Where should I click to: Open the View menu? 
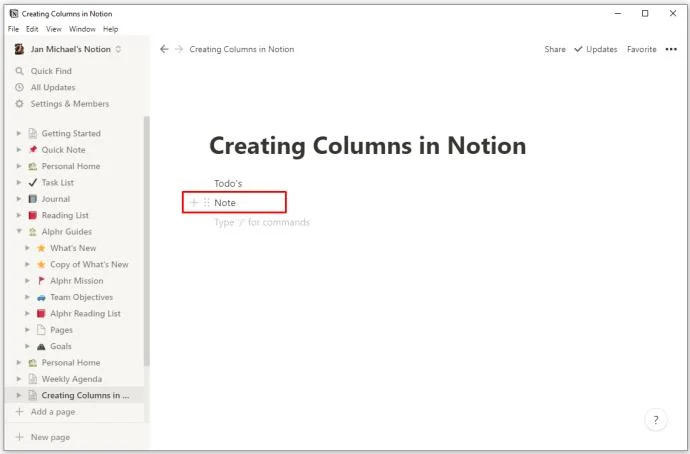click(x=54, y=29)
